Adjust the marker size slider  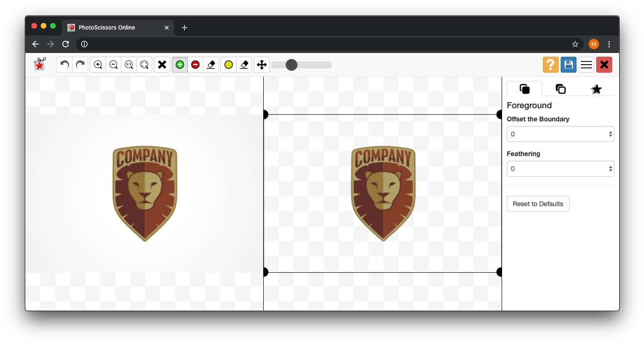[x=301, y=65]
